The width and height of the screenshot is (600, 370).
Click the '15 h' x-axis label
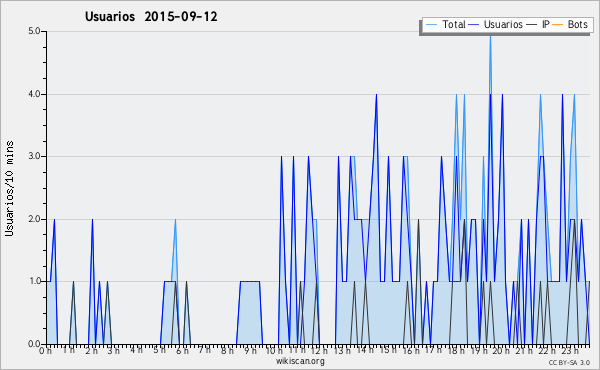[x=388, y=350]
